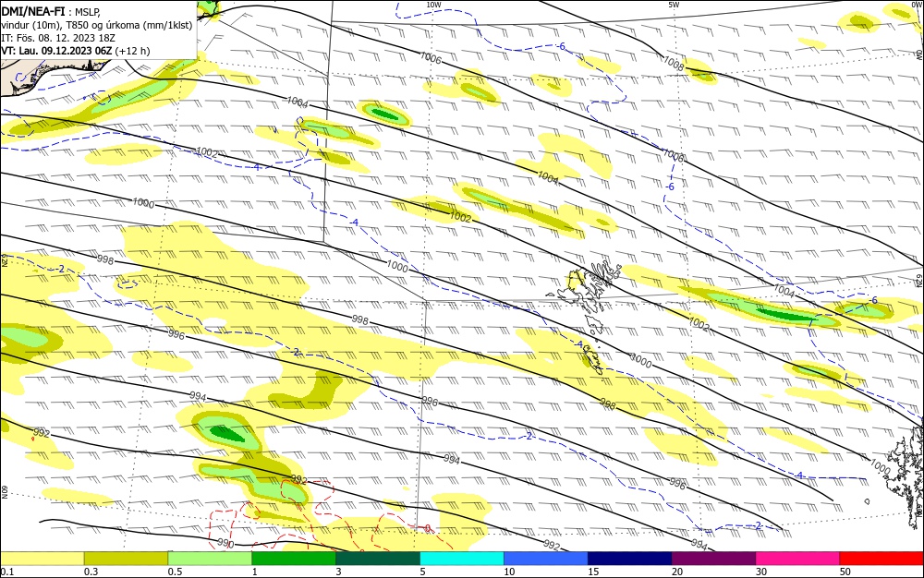The width and height of the screenshot is (924, 578).
Task: Click the red dashed "0" isotherm label
Action: click(429, 528)
